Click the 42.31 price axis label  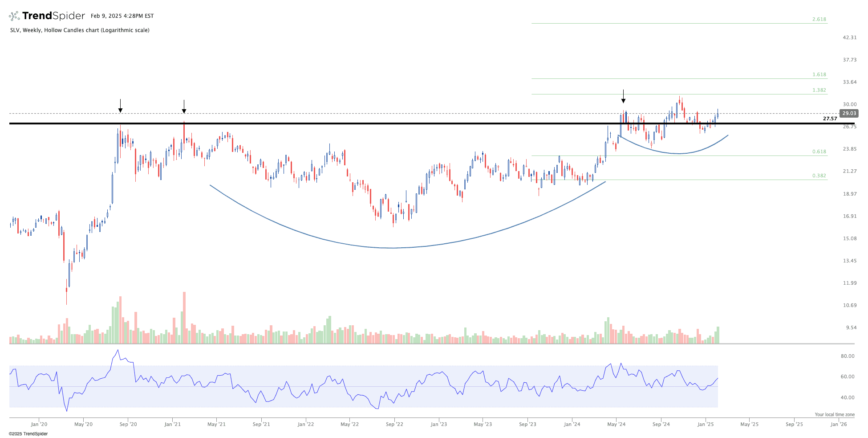point(849,37)
